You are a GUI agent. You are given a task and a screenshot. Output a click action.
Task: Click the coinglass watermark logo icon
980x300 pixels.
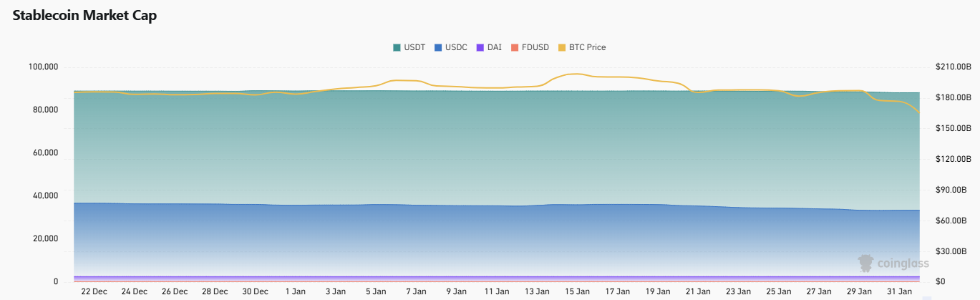(866, 263)
